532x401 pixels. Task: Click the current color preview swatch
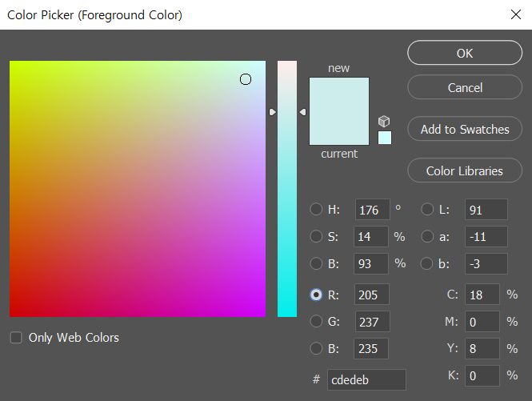coord(339,130)
